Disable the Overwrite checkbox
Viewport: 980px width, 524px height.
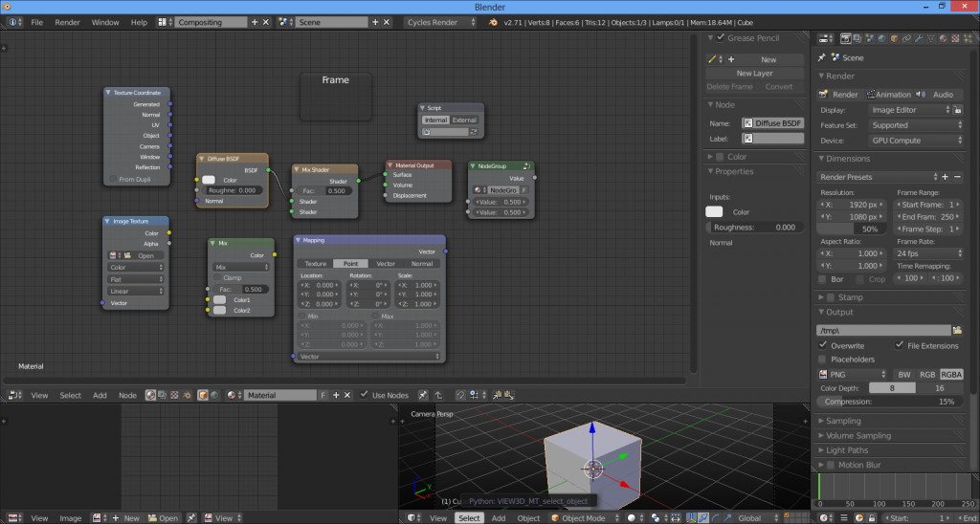pos(823,345)
